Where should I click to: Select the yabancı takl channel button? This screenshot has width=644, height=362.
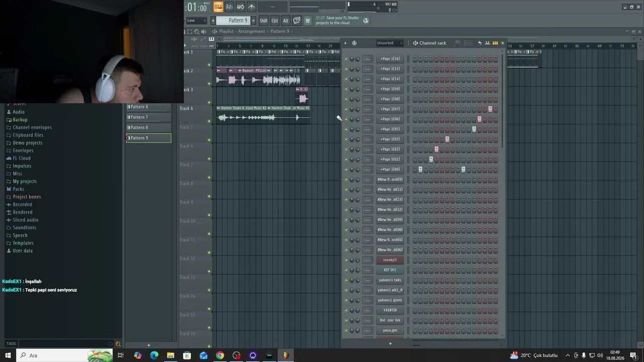[x=390, y=280]
